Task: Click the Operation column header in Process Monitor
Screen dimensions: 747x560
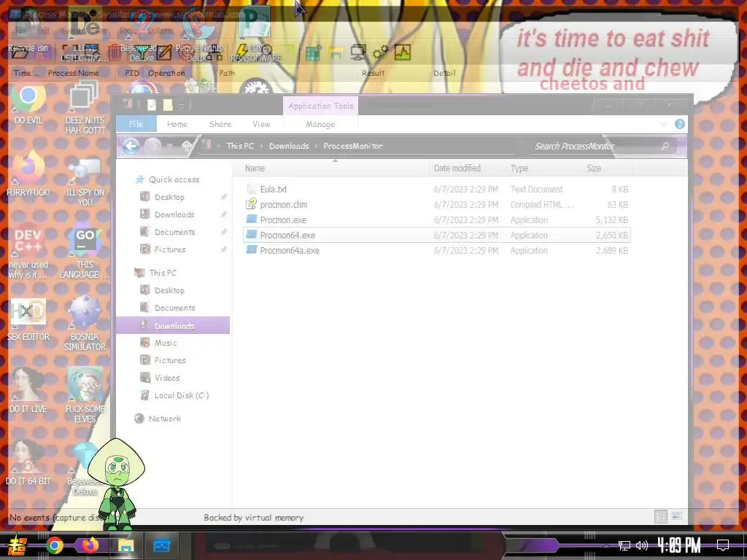Action: point(166,73)
